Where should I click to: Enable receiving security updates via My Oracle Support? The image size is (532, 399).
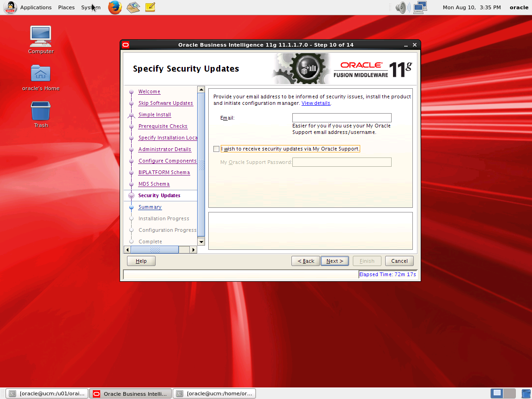coord(216,149)
